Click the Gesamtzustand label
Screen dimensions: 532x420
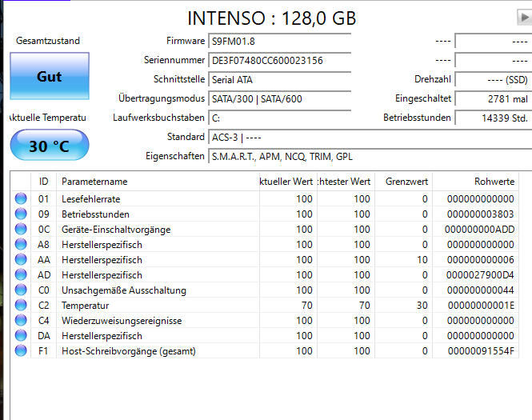click(48, 41)
